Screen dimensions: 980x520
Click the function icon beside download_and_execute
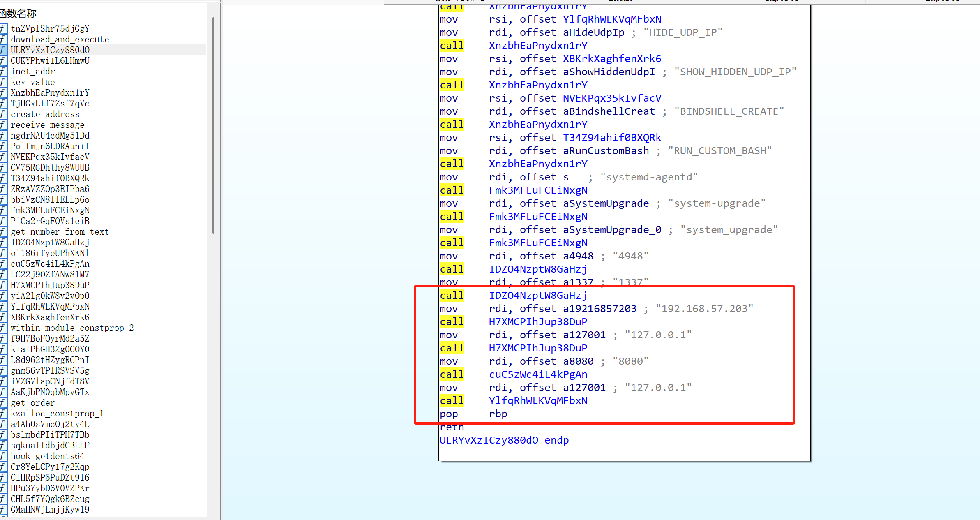[x=4, y=39]
